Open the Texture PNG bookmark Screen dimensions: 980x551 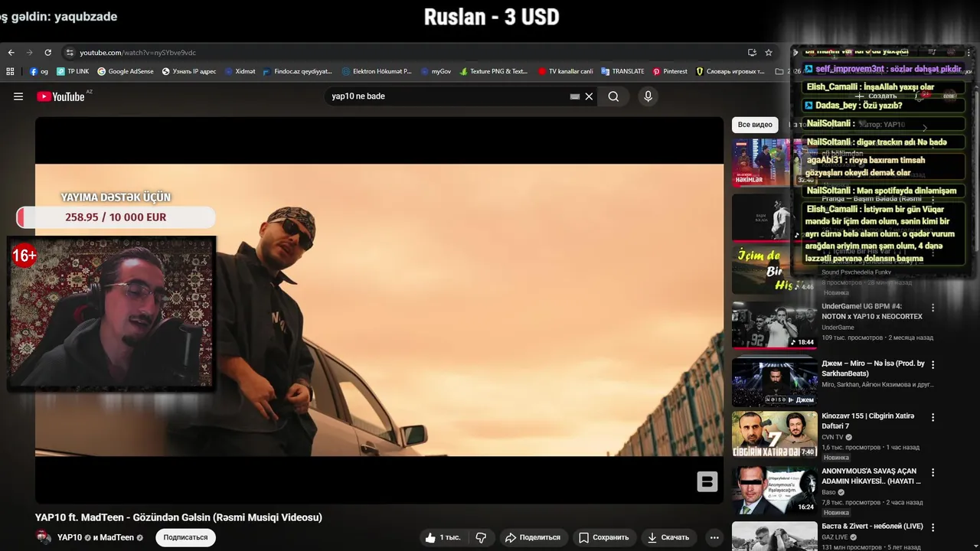(494, 71)
